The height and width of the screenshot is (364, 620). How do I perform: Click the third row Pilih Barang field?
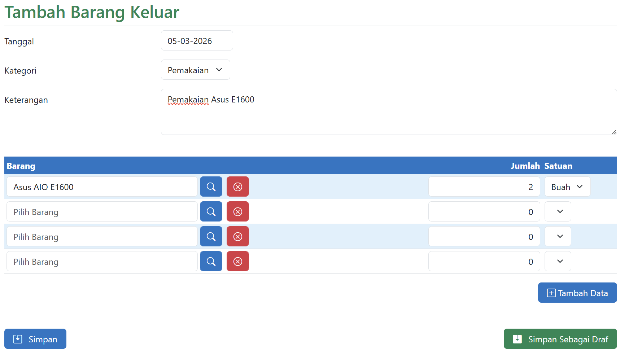tap(102, 236)
